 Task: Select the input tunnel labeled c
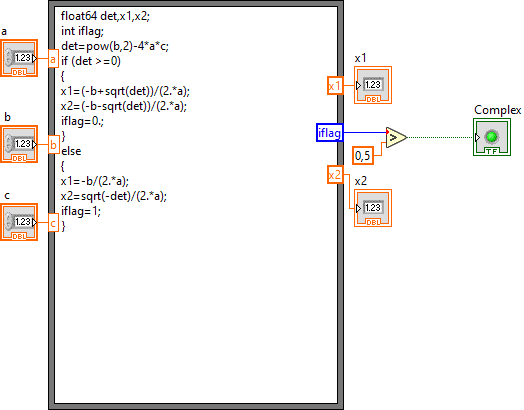[53, 223]
